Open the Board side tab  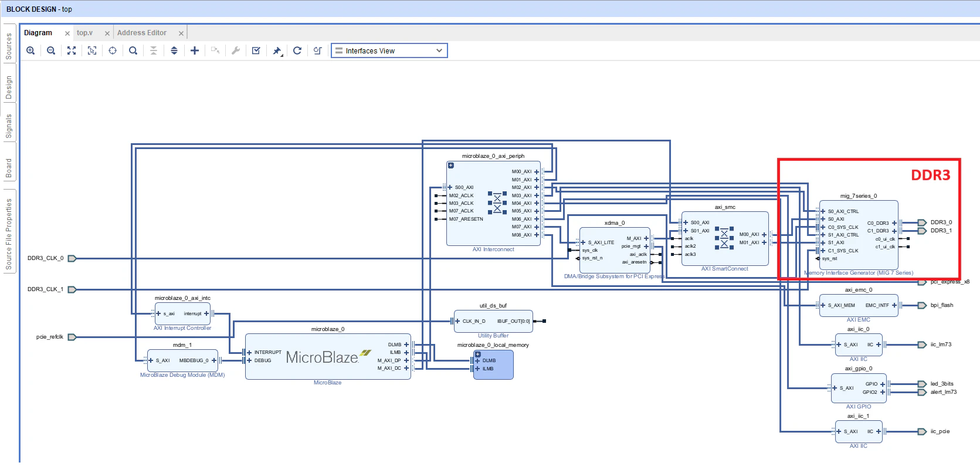click(x=9, y=168)
